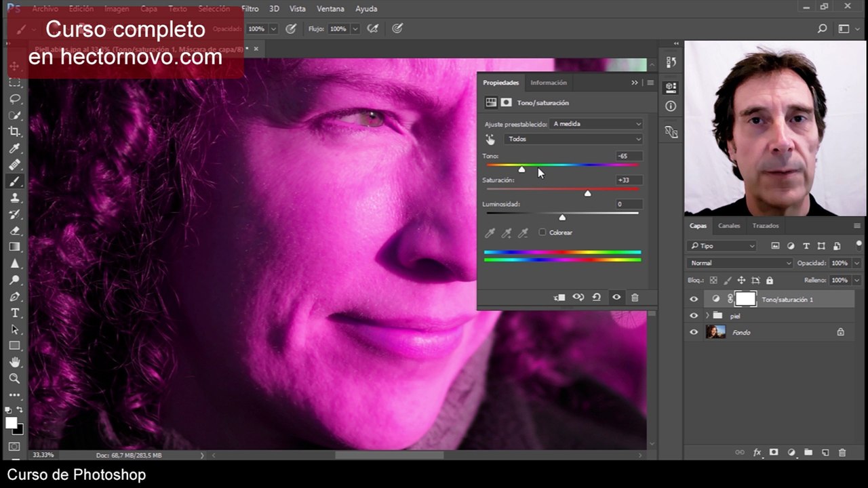Open the Relleno dropdown arrow
Viewport: 868px width, 488px height.
(857, 280)
